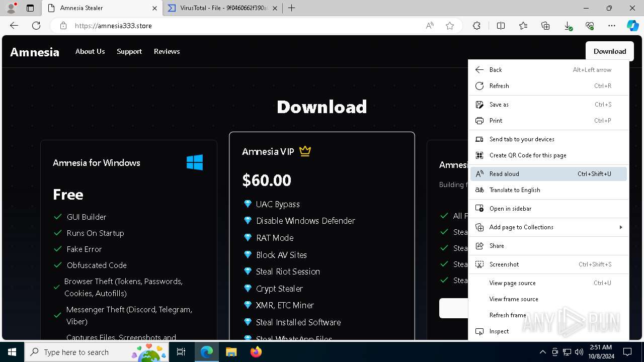Open the notification center icon

[627, 352]
